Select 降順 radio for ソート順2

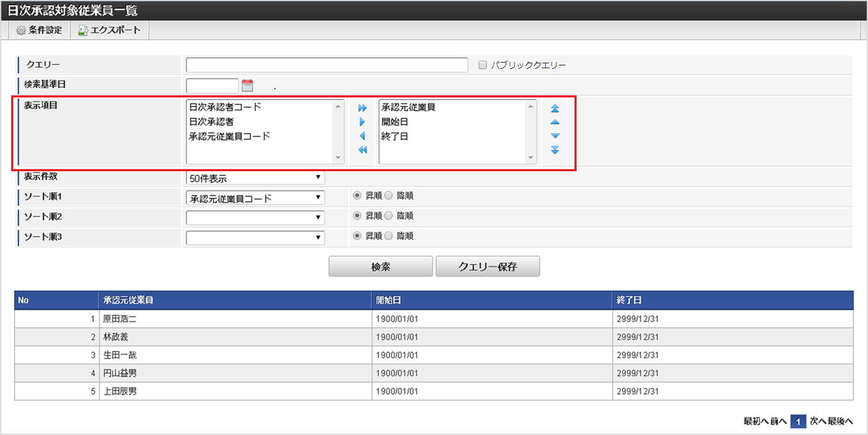pyautogui.click(x=389, y=216)
